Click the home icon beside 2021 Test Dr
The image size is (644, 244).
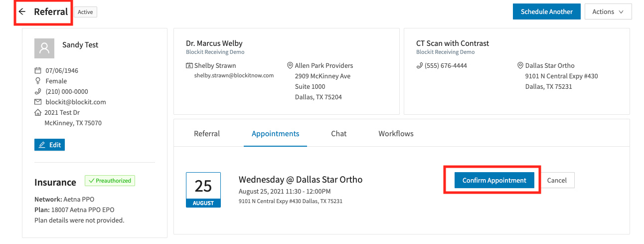pyautogui.click(x=38, y=112)
